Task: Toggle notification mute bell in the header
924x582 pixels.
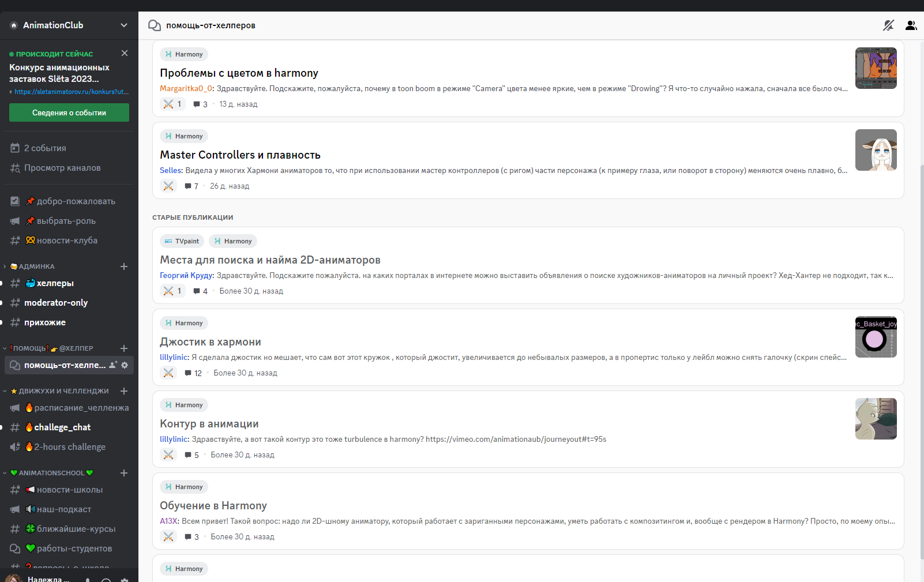Action: click(x=888, y=25)
